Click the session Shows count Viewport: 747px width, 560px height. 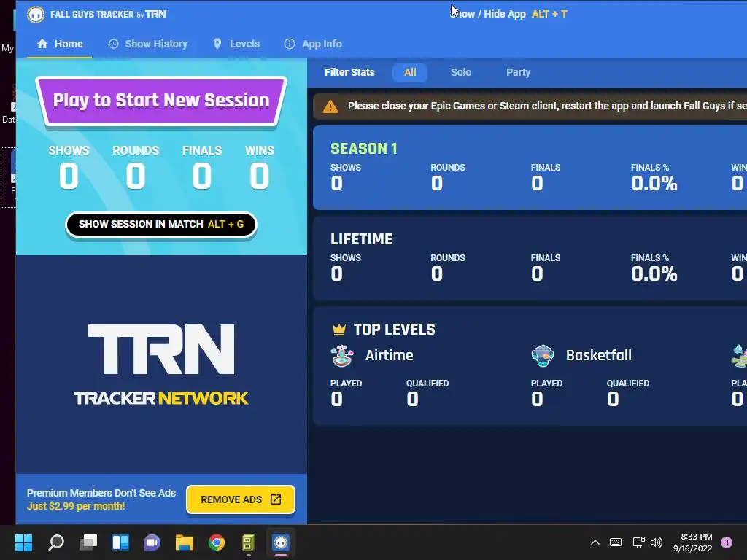click(69, 176)
